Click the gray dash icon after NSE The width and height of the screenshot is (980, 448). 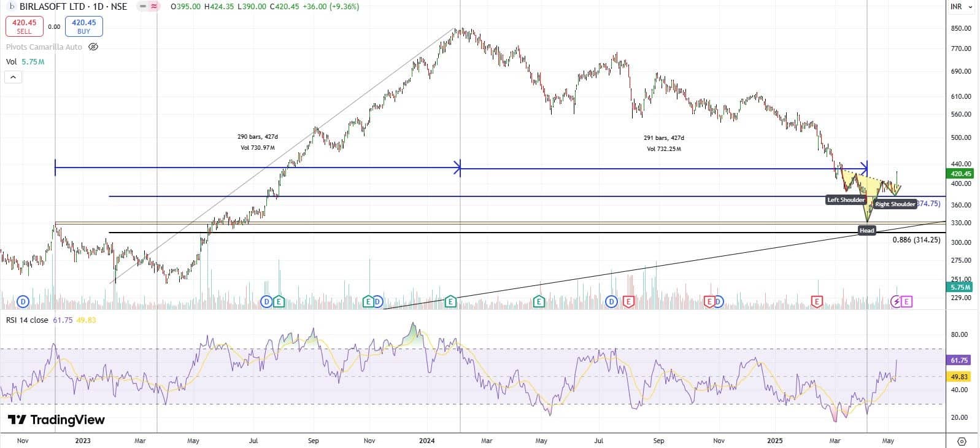[142, 7]
